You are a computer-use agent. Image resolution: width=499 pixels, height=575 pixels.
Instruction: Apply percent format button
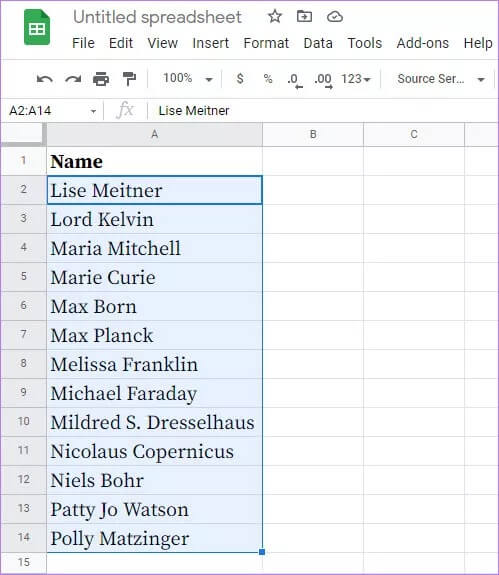(268, 78)
